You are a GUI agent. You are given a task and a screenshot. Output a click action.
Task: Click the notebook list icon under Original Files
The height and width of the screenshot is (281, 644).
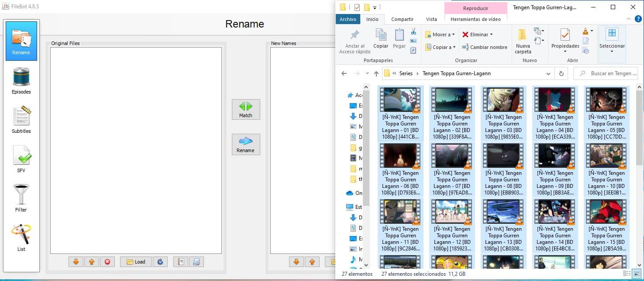(x=181, y=262)
